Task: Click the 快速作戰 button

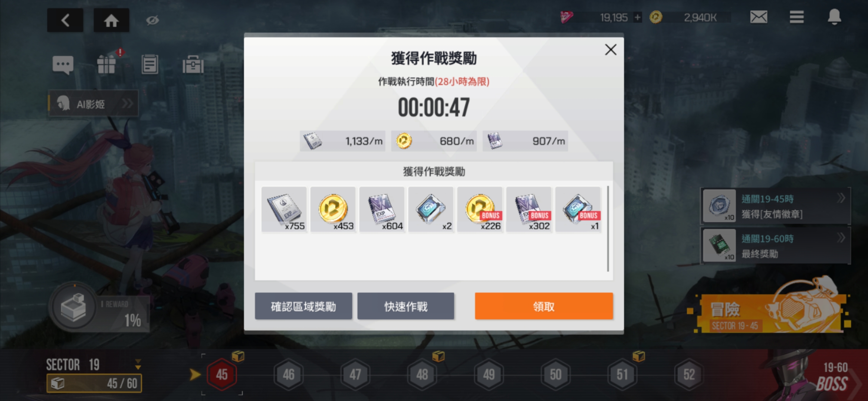Action: (x=406, y=306)
